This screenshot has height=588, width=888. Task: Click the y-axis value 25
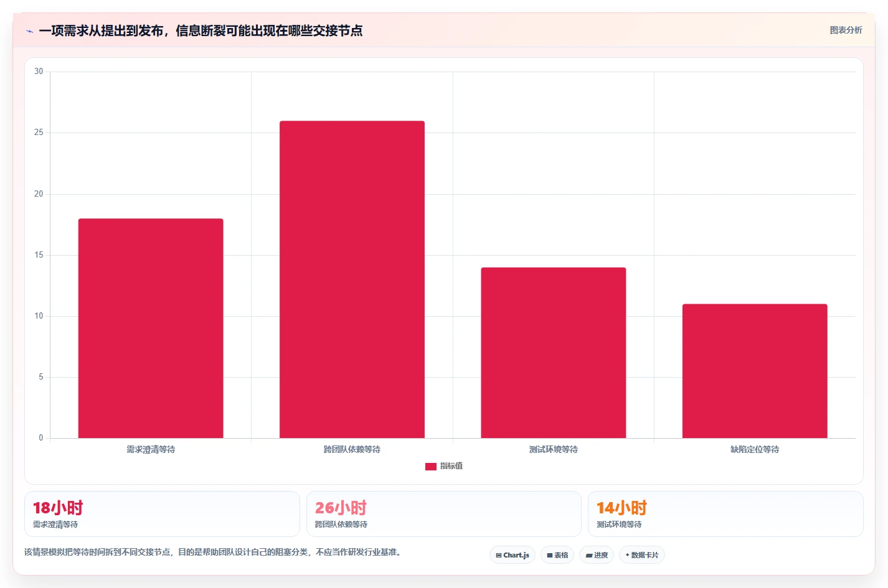[39, 133]
